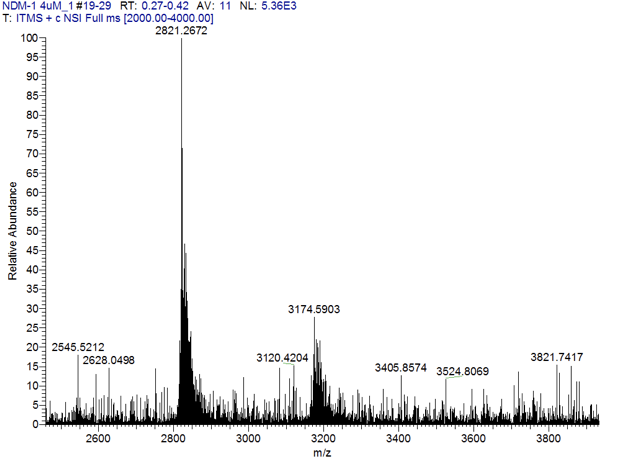Select the base peak label 2821.2672
The image size is (630, 463).
(181, 31)
